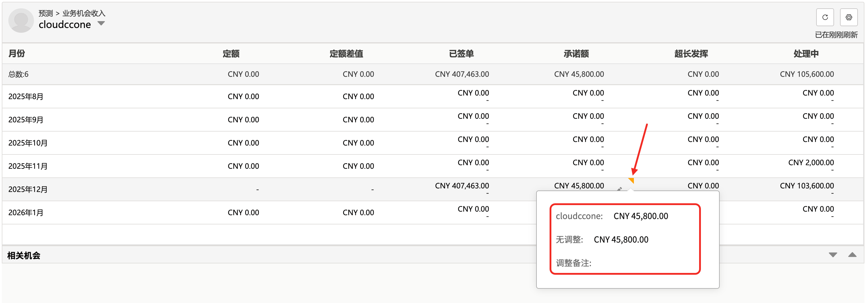868x303 pixels.
Task: Click December 已签单 value CNY 407,463.00
Action: click(462, 186)
